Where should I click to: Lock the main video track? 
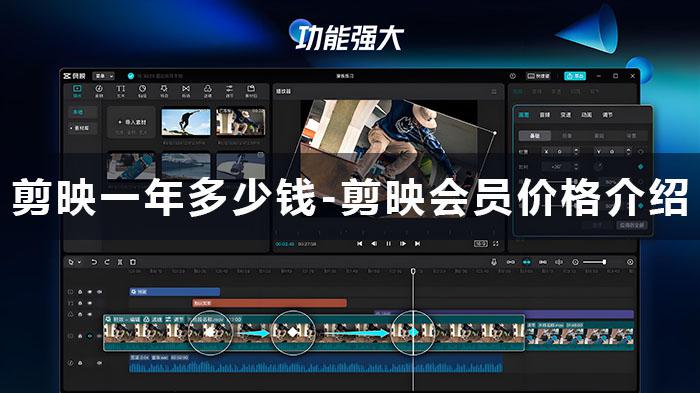coord(80,336)
